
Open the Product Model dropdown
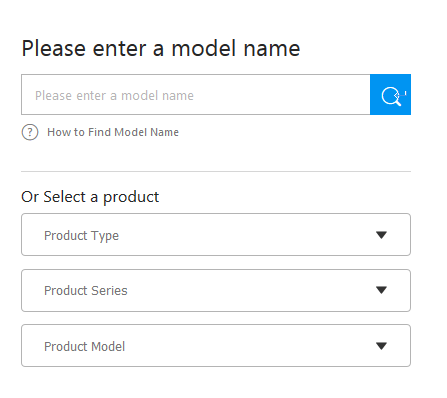(x=216, y=346)
